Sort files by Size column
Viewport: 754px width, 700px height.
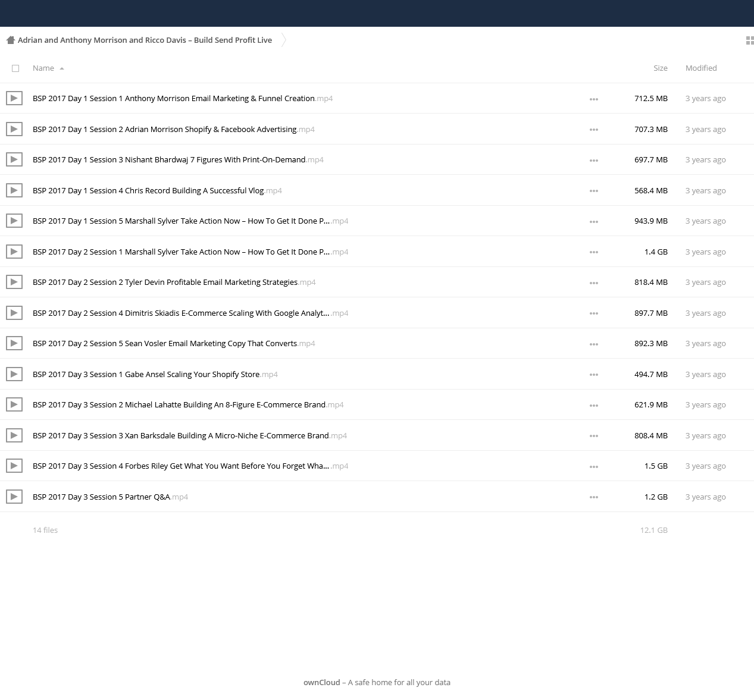tap(661, 68)
